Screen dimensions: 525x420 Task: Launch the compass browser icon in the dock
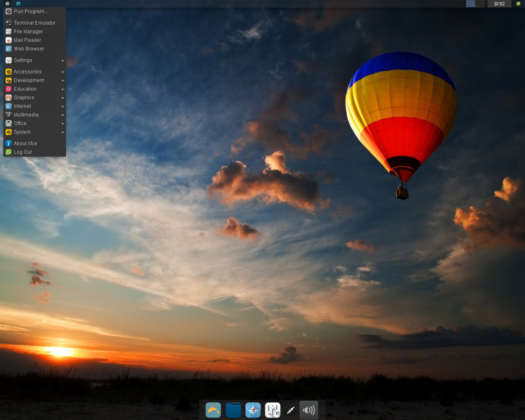click(253, 410)
